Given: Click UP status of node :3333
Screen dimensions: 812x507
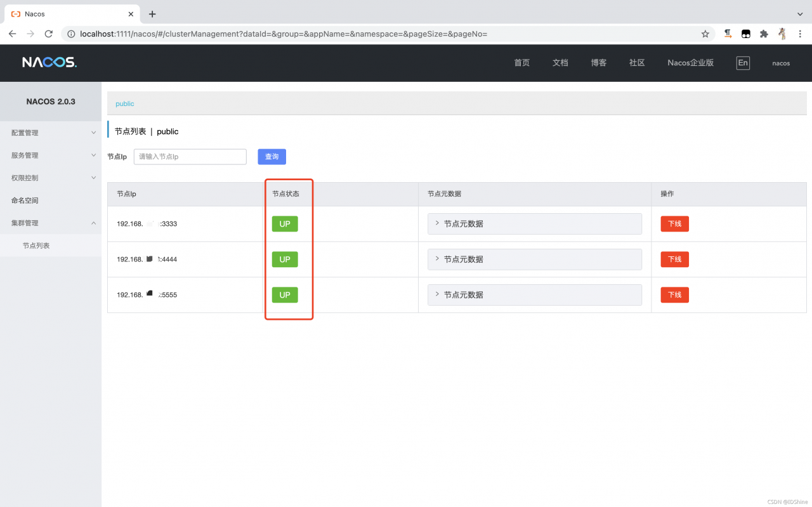Looking at the screenshot, I should tap(285, 224).
